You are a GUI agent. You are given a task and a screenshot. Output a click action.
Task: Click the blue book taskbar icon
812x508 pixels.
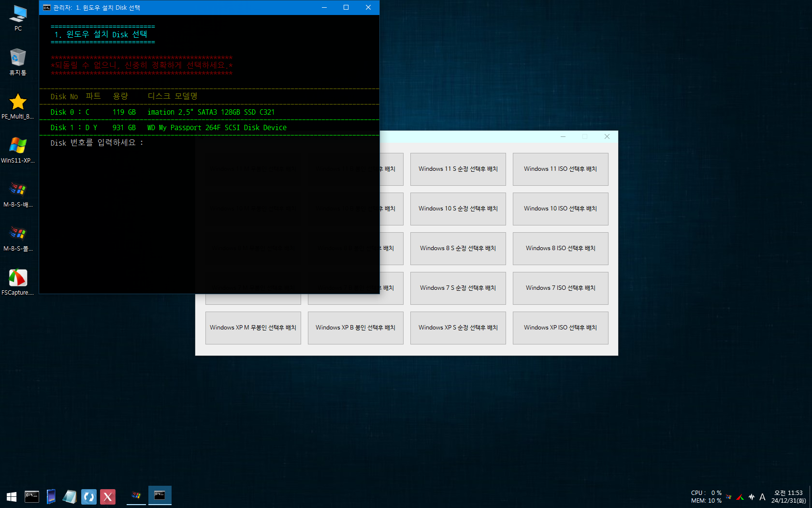[x=51, y=496]
